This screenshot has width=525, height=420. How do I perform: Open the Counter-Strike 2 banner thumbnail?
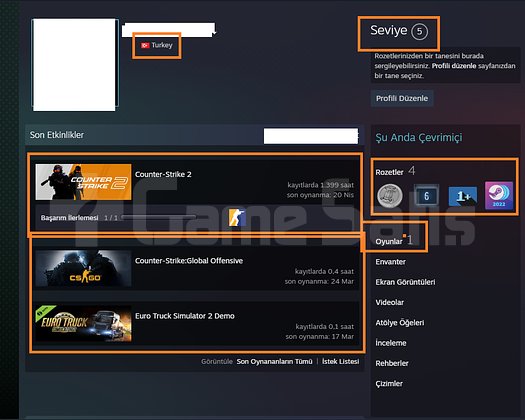[x=83, y=182]
